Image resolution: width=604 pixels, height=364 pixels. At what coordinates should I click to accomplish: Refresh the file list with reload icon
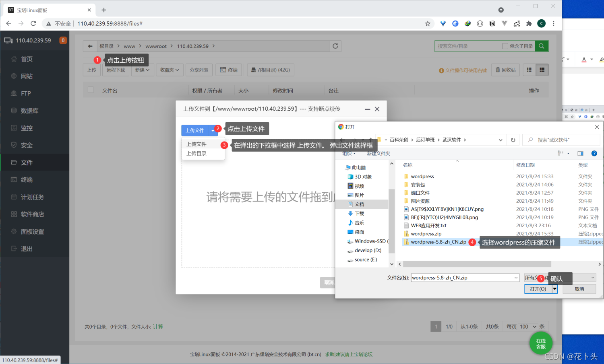(x=335, y=46)
